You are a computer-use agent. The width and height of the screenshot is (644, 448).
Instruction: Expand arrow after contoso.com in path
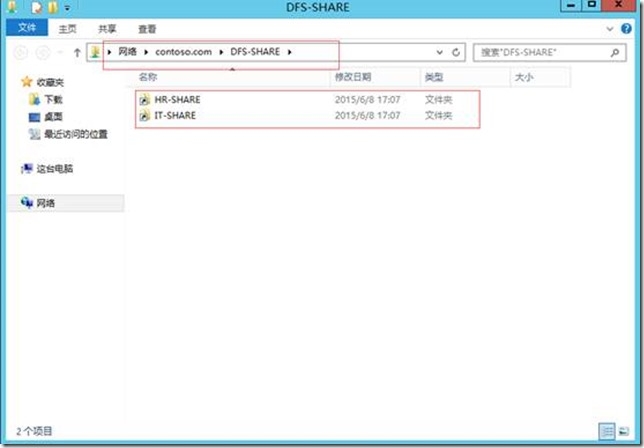(x=221, y=52)
